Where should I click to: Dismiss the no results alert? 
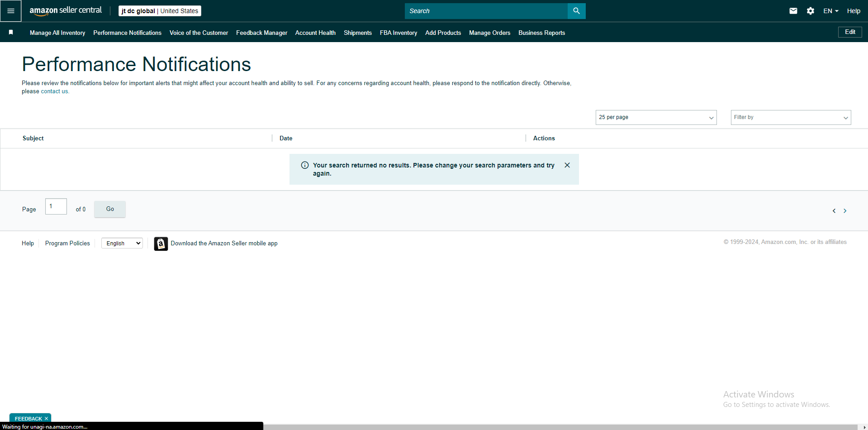[567, 165]
